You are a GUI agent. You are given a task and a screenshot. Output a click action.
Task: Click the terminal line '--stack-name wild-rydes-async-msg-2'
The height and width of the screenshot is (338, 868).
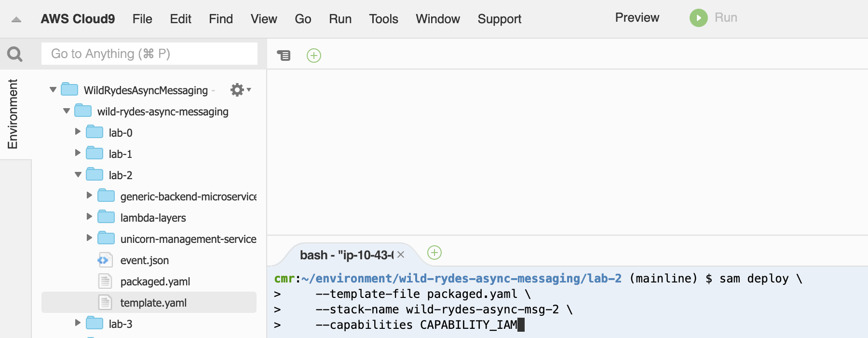click(437, 309)
